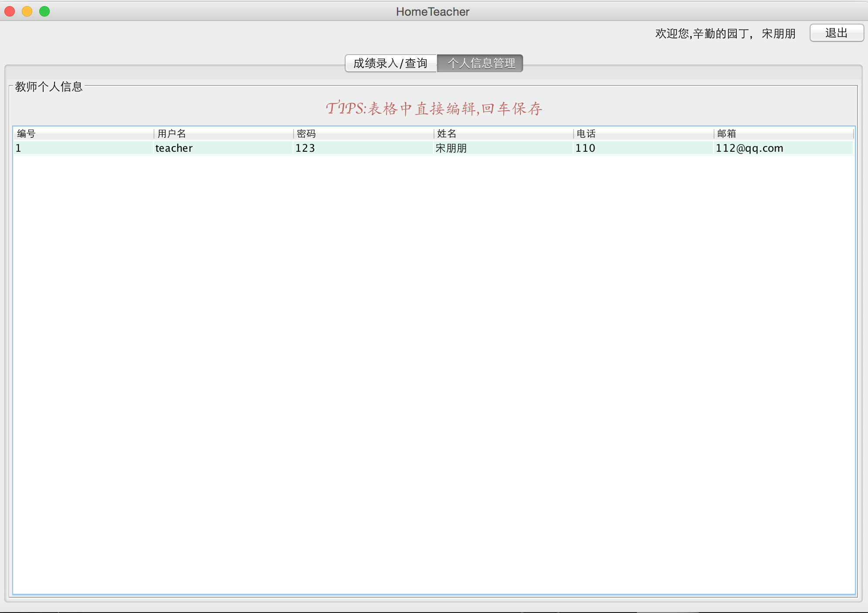Image resolution: width=868 pixels, height=613 pixels.
Task: Select the name cell 宋朋朋 in table
Action: tap(504, 148)
